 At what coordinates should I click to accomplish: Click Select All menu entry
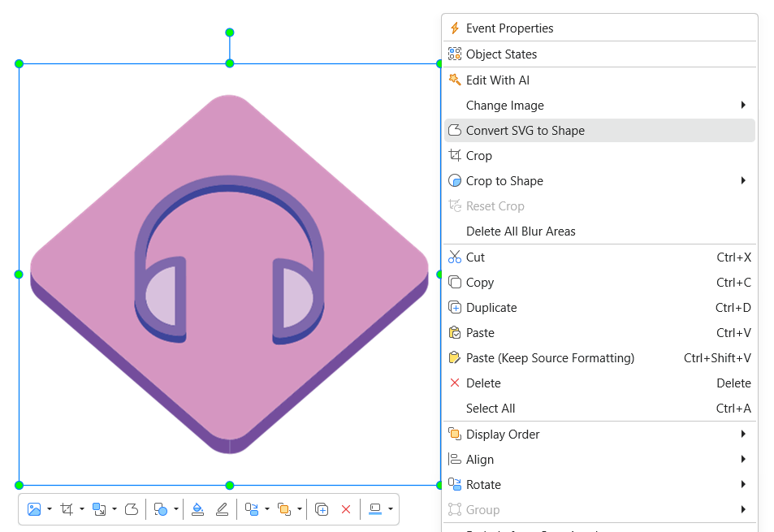[x=599, y=408]
